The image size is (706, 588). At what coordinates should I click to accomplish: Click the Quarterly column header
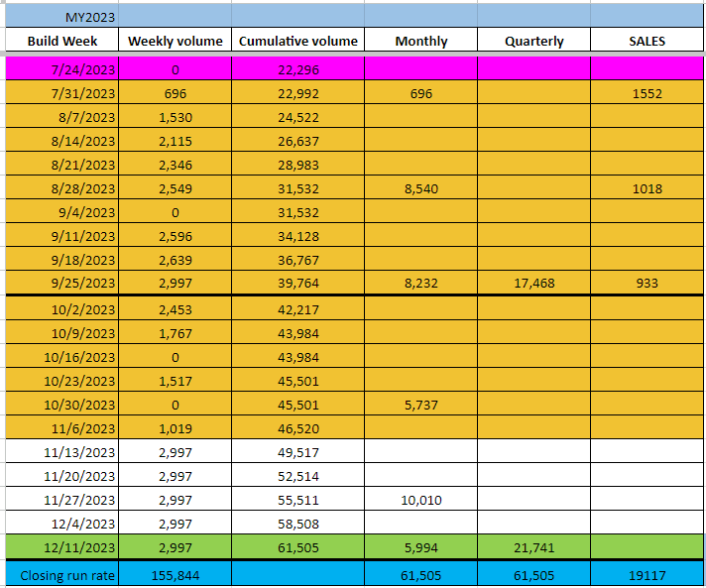pos(533,41)
